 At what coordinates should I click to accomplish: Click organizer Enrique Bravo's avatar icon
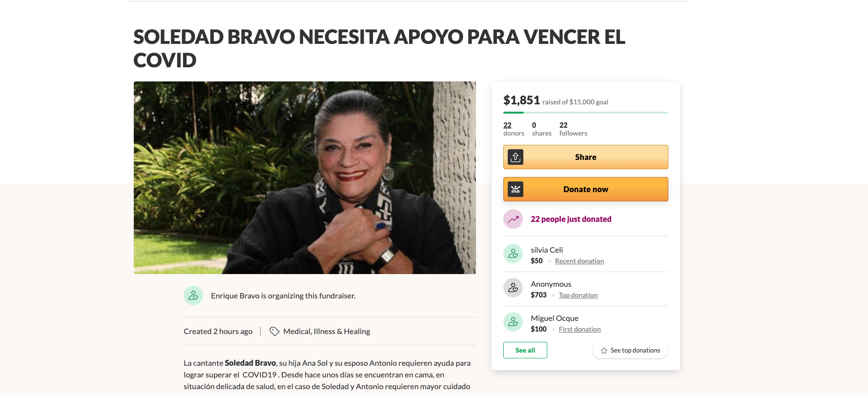[193, 296]
